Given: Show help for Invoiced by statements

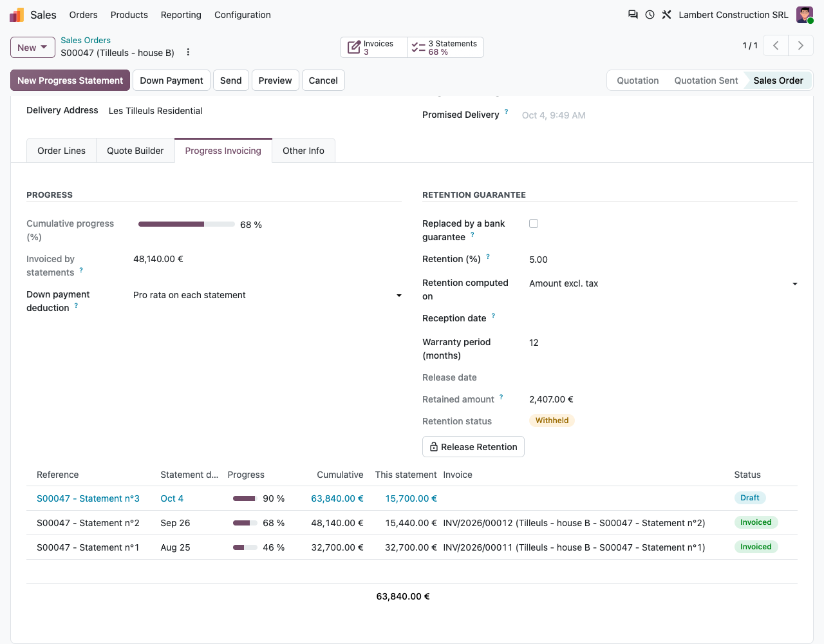Looking at the screenshot, I should 81,270.
